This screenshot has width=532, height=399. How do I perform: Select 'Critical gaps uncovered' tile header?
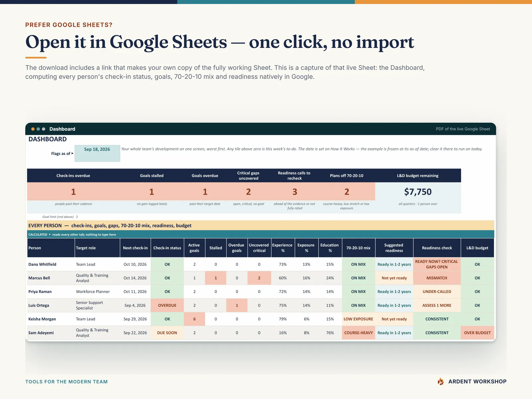(x=248, y=176)
